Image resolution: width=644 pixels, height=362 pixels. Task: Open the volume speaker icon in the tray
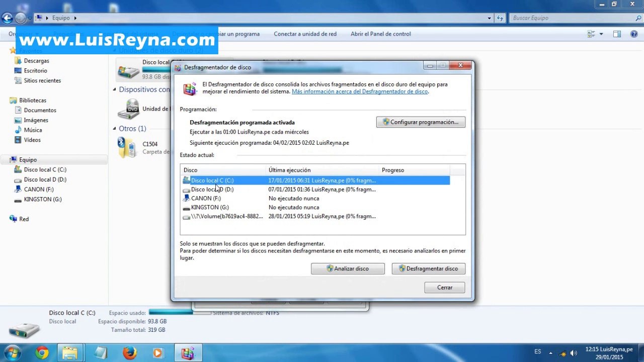[574, 353]
